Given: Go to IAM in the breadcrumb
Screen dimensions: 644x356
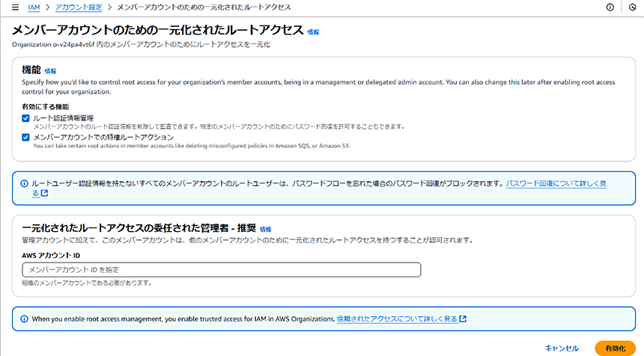Looking at the screenshot, I should point(34,7).
